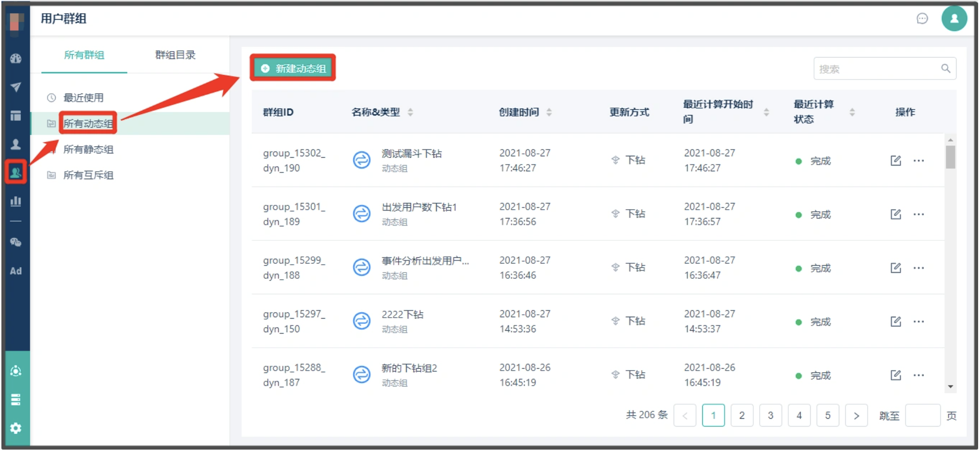Image resolution: width=980 pixels, height=451 pixels.
Task: Click group ID group_15288_dyn_187
Action: pyautogui.click(x=294, y=375)
